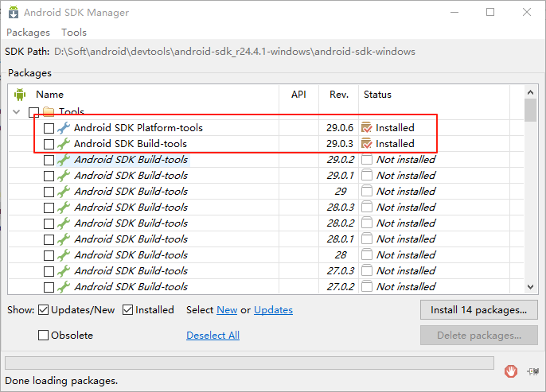Toggle the Updates/New filter checkbox

click(43, 310)
